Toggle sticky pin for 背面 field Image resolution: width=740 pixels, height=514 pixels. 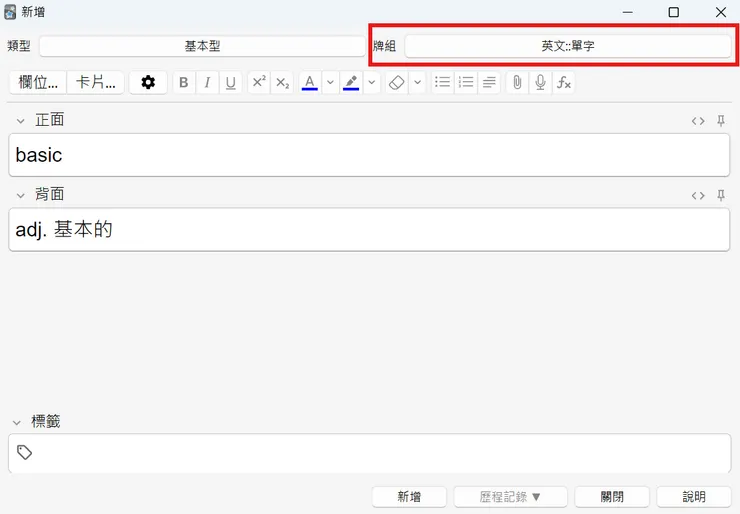tap(721, 195)
